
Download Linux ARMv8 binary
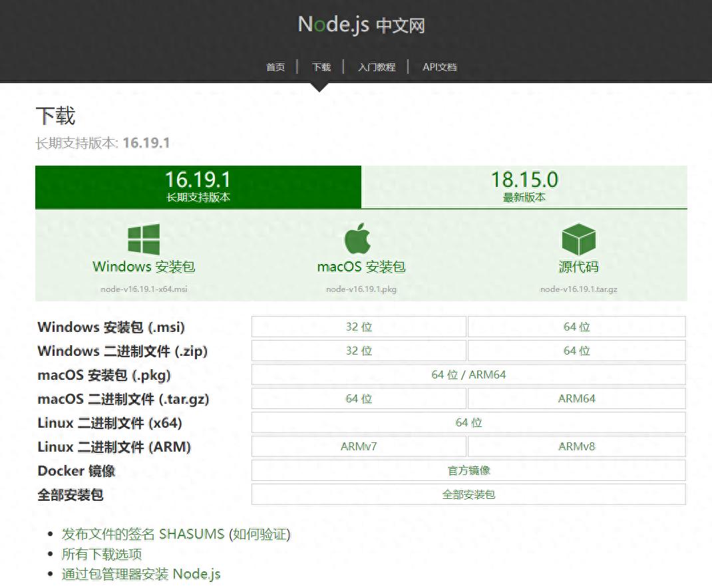click(x=577, y=446)
